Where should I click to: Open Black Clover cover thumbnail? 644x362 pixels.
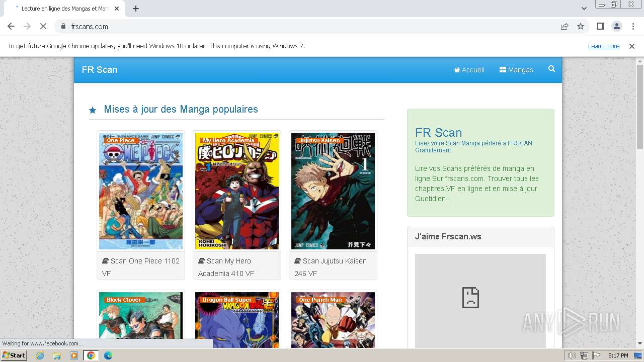coord(141,320)
